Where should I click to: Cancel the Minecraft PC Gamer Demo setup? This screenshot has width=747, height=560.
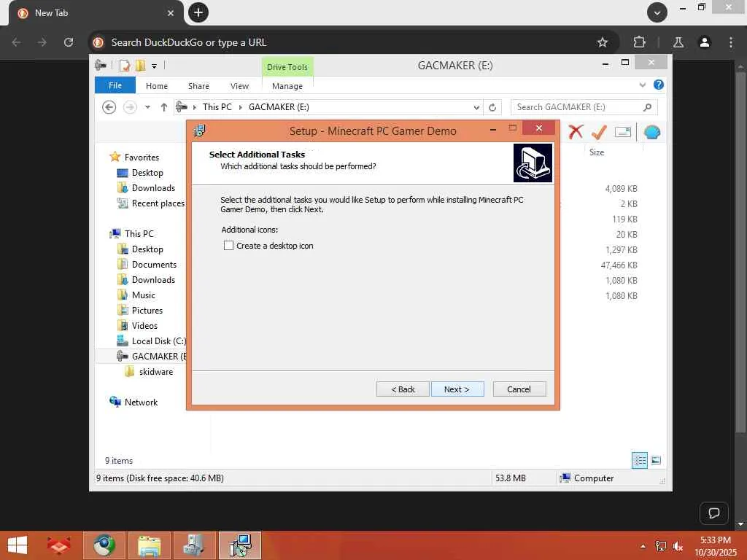coord(519,389)
